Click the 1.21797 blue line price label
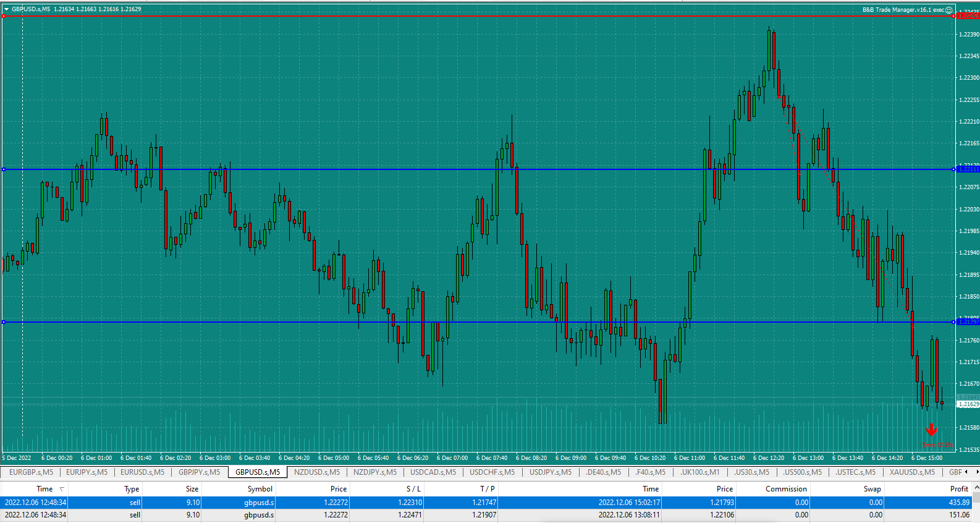This screenshot has height=523, width=980. (x=968, y=322)
